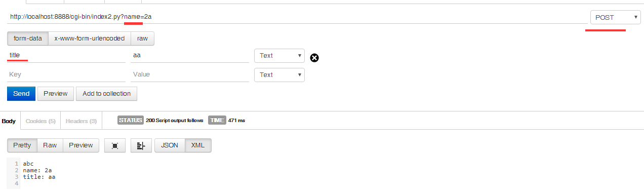
Task: Click the empty Key input field
Action: 66,74
